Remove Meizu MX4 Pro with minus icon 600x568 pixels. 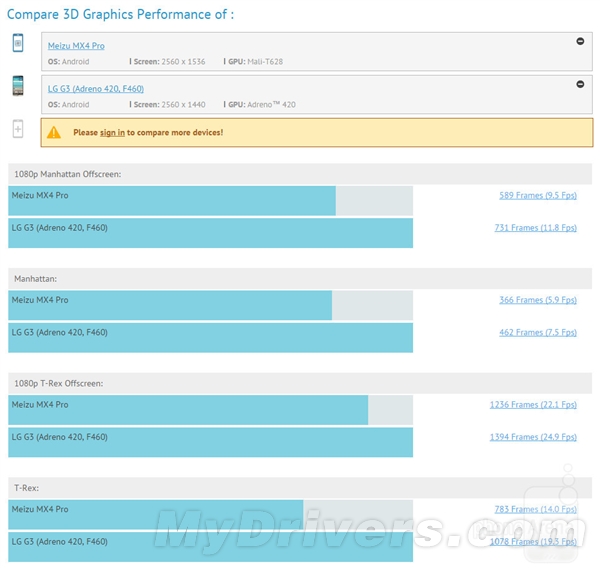[x=580, y=41]
